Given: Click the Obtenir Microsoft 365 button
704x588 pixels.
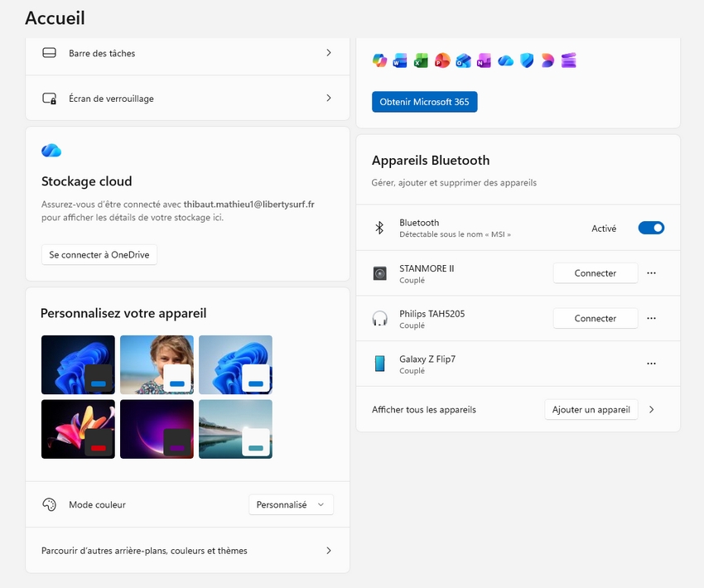Looking at the screenshot, I should coord(424,102).
